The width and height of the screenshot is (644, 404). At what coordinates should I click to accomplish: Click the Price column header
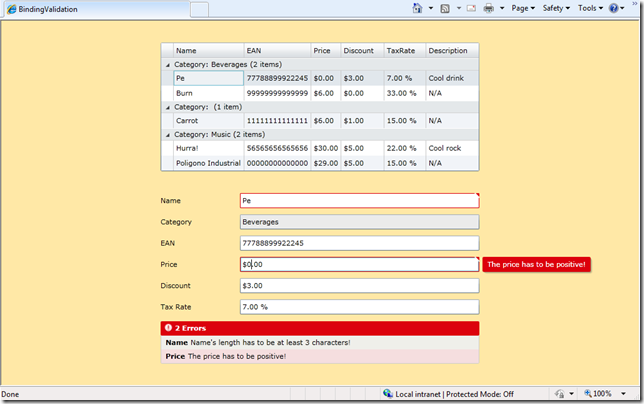[324, 50]
